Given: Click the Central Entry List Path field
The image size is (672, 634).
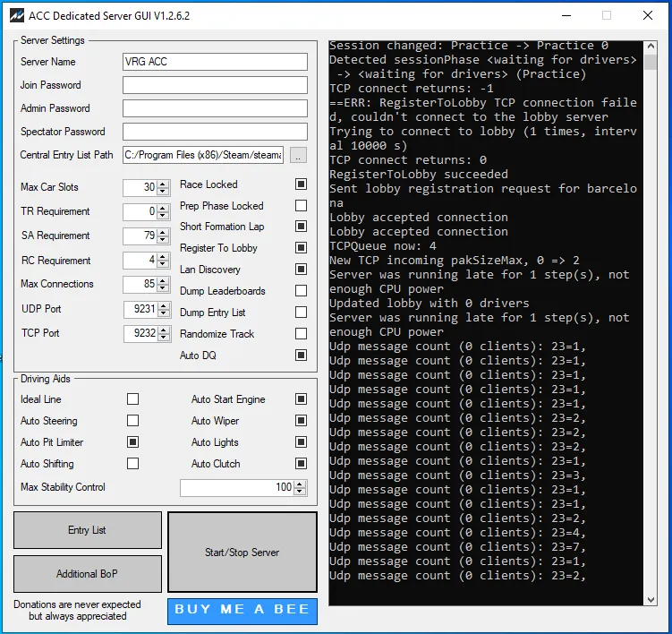Looking at the screenshot, I should point(203,155).
